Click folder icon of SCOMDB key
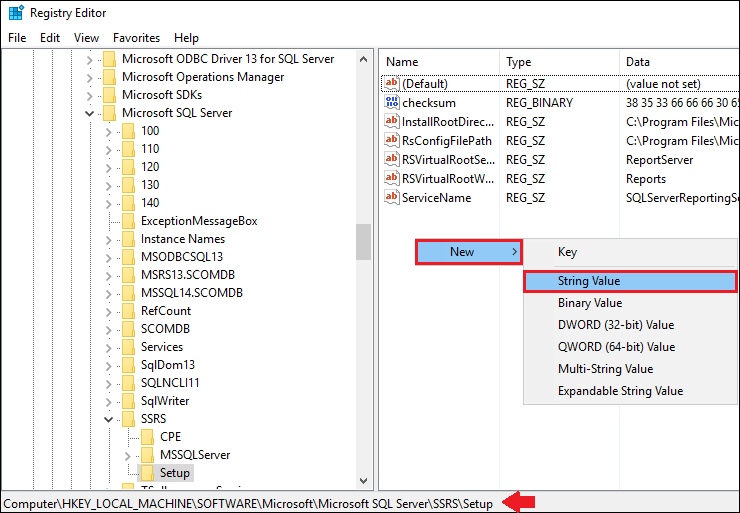This screenshot has height=513, width=740. pyautogui.click(x=128, y=328)
